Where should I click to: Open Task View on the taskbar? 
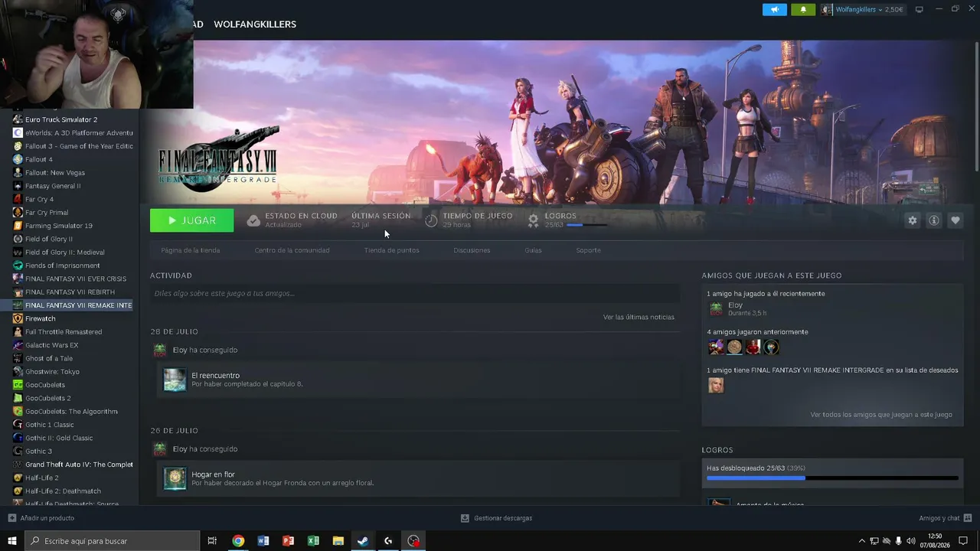212,541
